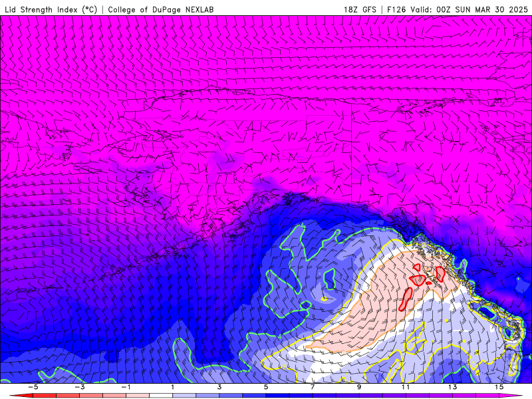This screenshot has width=532, height=399.
Task: Click the '−5' color scale label
Action: [33, 387]
